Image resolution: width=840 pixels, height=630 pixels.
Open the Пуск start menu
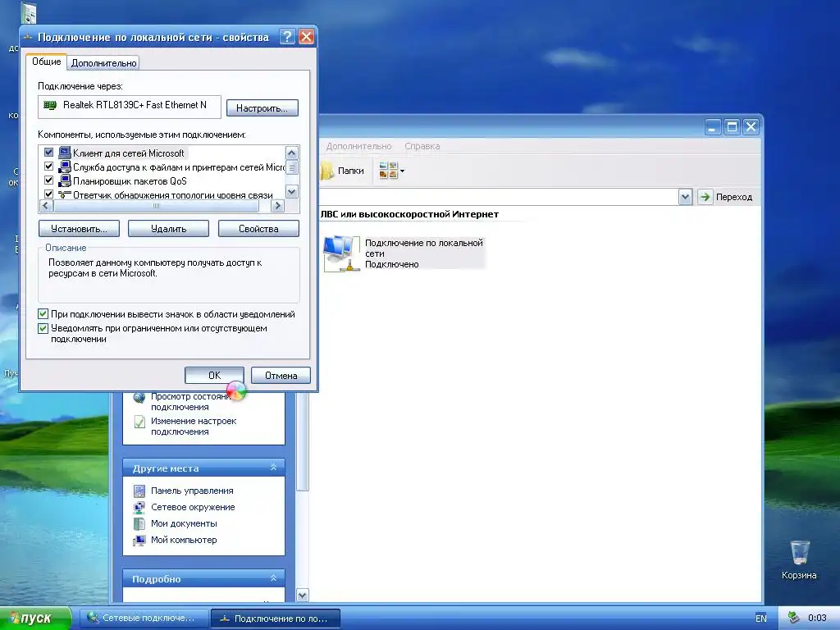pos(35,618)
